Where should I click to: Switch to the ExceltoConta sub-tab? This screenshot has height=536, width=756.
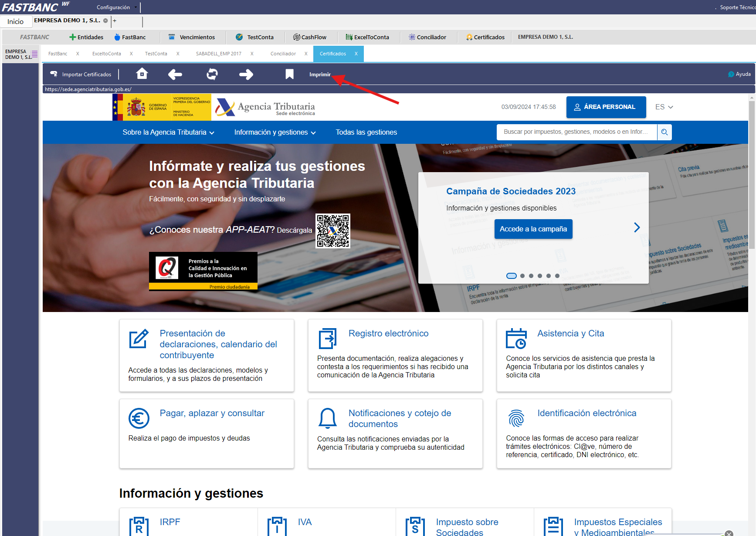coord(107,54)
